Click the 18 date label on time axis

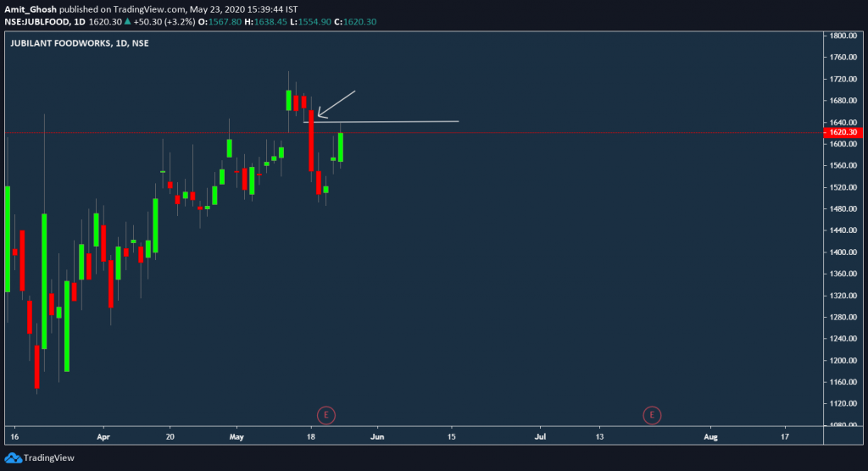point(311,436)
